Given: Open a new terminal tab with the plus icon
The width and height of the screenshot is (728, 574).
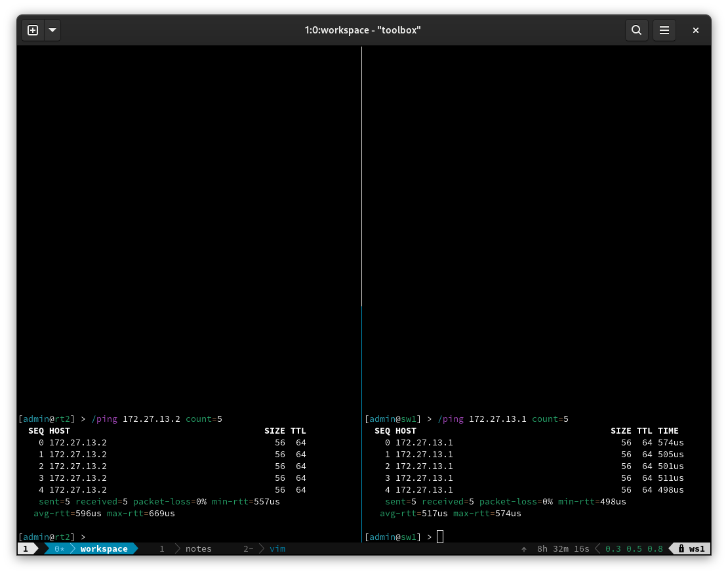Looking at the screenshot, I should [x=32, y=30].
